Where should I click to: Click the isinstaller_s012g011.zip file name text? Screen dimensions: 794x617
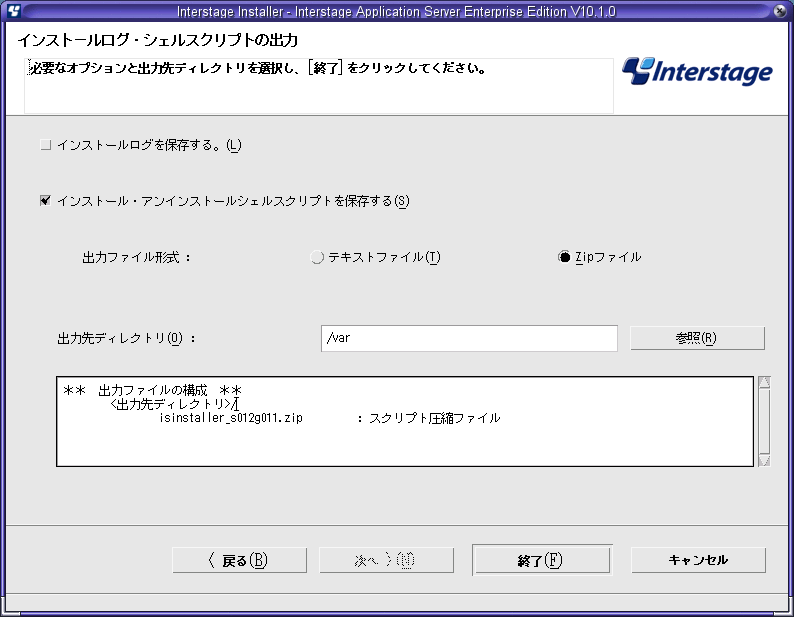[231, 418]
